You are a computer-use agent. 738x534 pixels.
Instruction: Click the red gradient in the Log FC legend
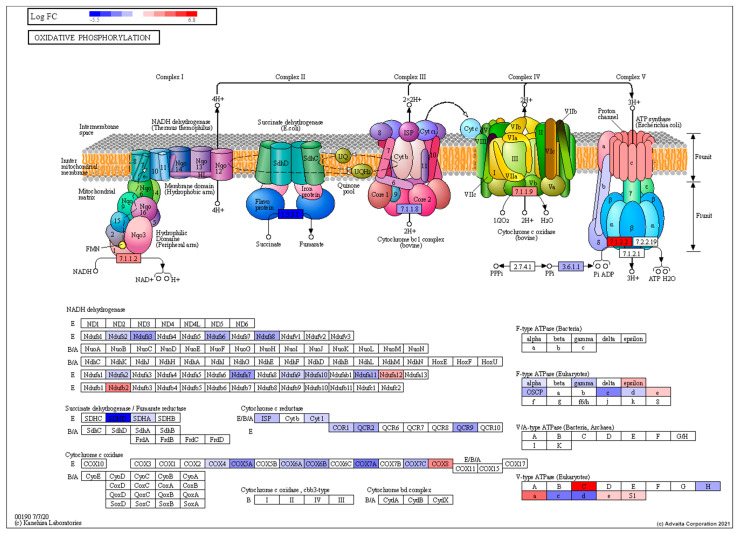(170, 14)
